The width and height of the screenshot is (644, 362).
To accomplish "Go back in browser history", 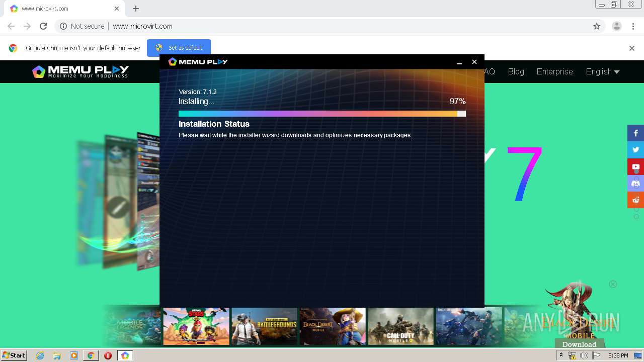I will point(11,26).
